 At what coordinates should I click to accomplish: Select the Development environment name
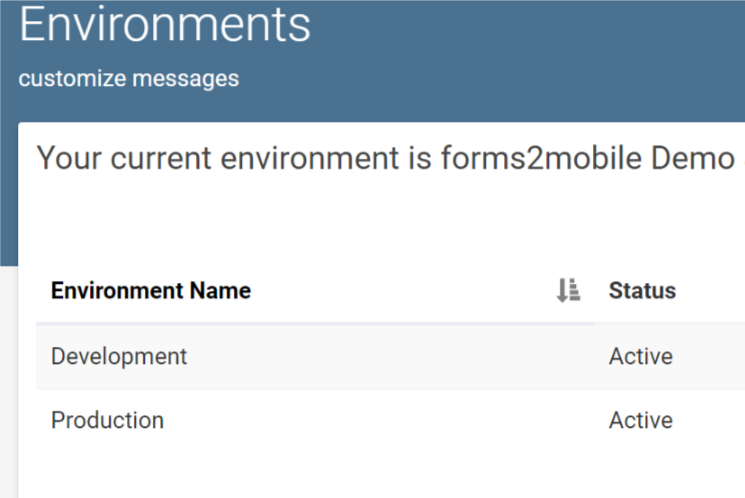click(119, 356)
